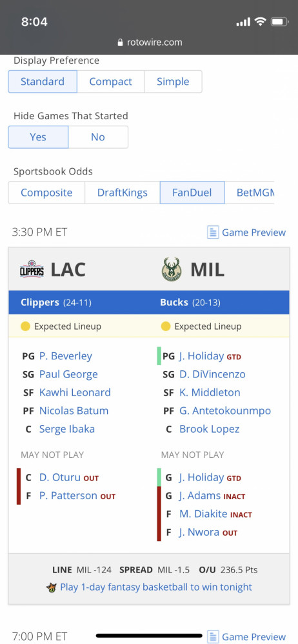Open the 3:30 PM Game Preview link
The height and width of the screenshot is (644, 298).
[x=253, y=232]
